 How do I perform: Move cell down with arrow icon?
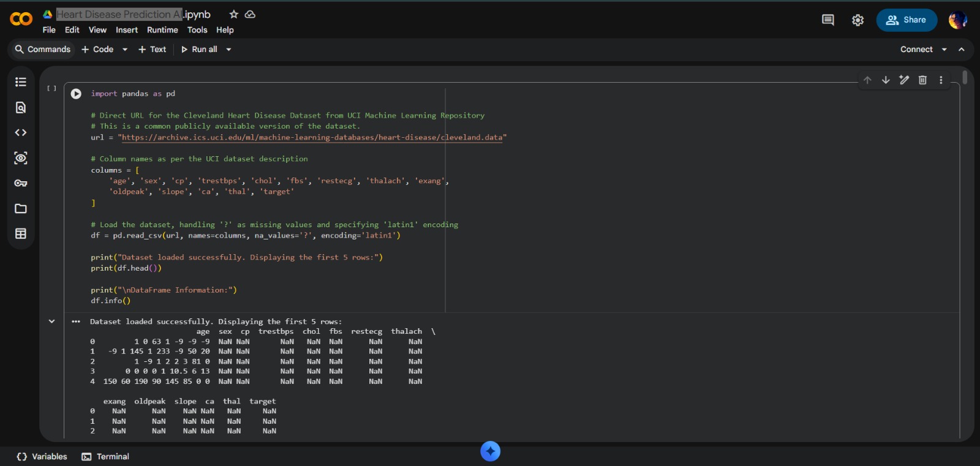(x=886, y=80)
